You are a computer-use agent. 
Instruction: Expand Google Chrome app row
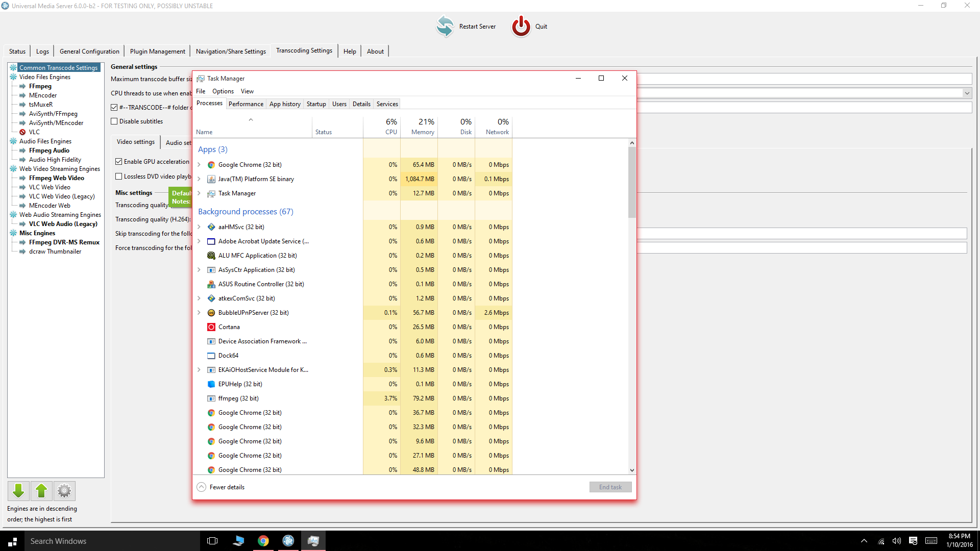coord(199,165)
